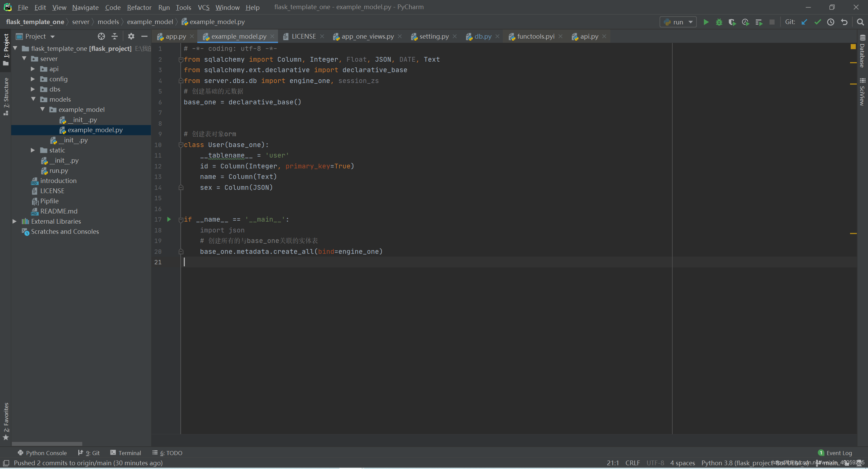Open the run configuration dropdown
This screenshot has height=469, width=868.
pyautogui.click(x=678, y=22)
